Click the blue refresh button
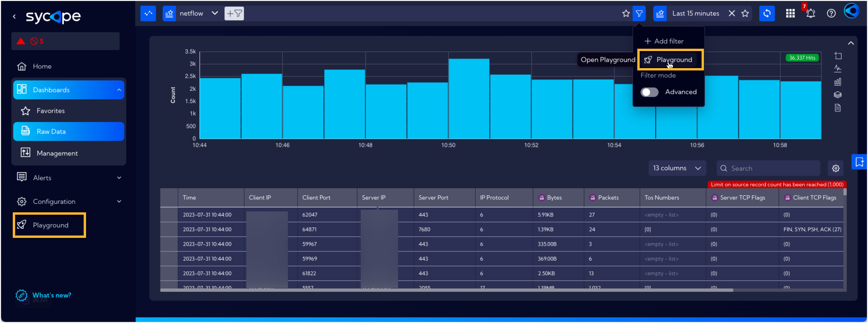 click(x=767, y=13)
